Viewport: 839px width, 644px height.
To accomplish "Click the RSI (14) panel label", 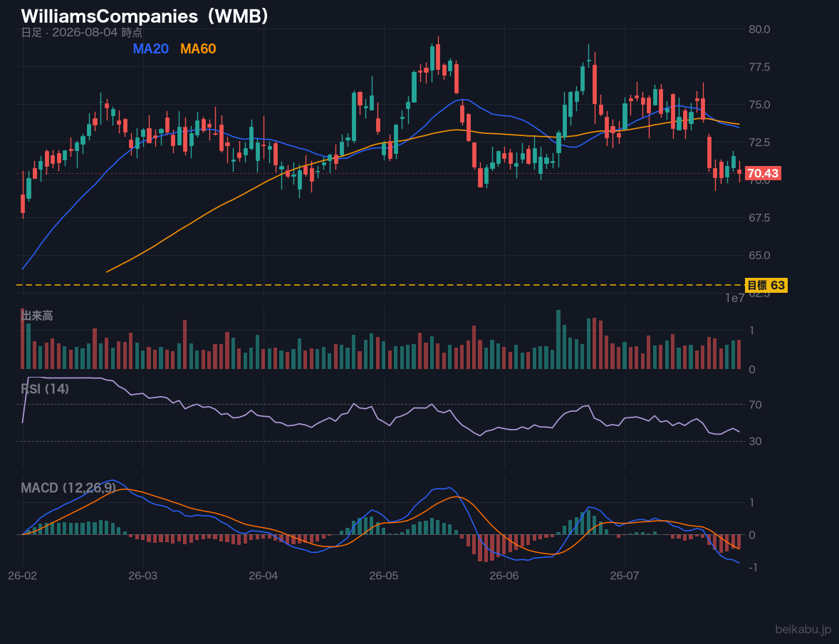I will [45, 389].
